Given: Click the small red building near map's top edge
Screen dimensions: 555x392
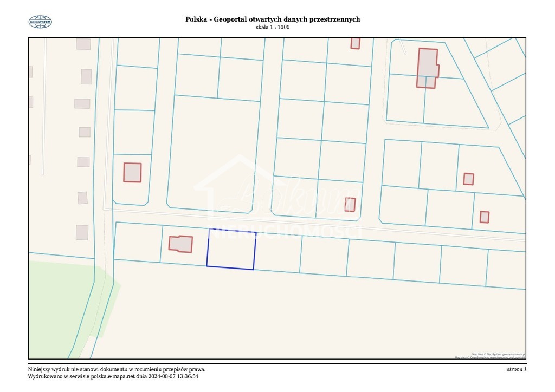Looking at the screenshot, I should (354, 44).
